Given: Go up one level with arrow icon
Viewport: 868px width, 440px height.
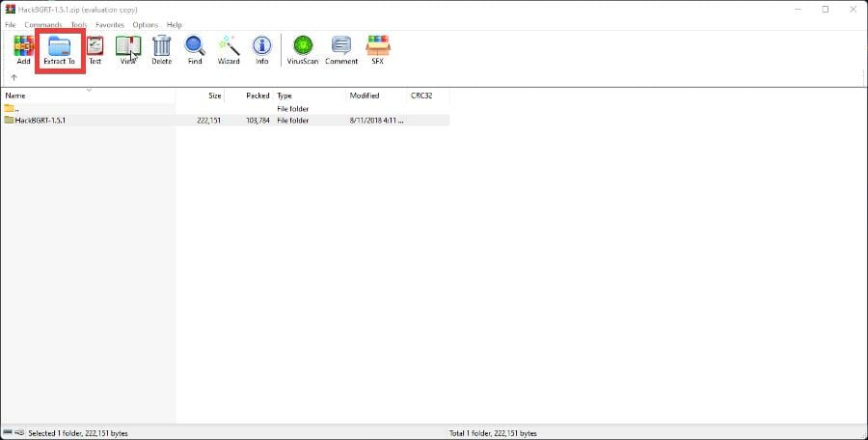Looking at the screenshot, I should click(14, 77).
